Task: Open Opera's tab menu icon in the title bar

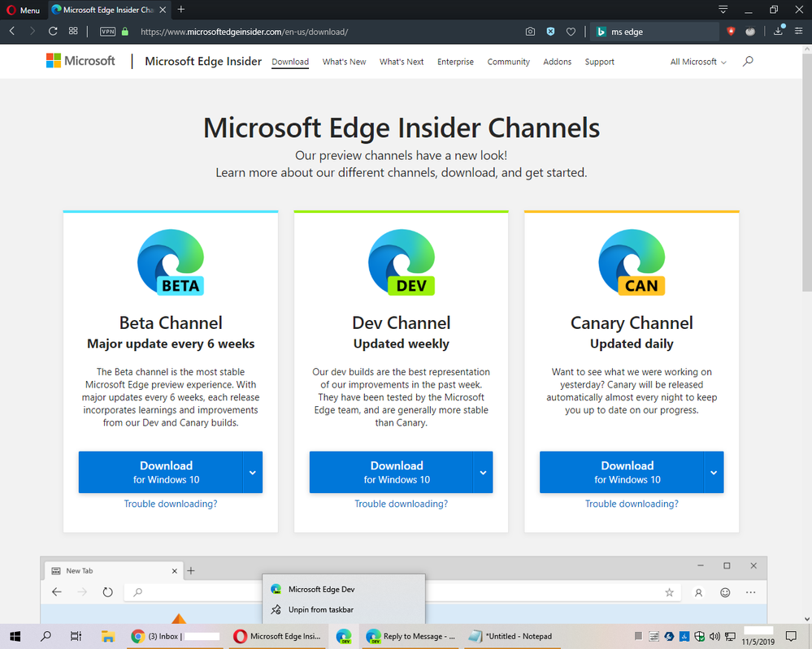Action: [x=723, y=9]
